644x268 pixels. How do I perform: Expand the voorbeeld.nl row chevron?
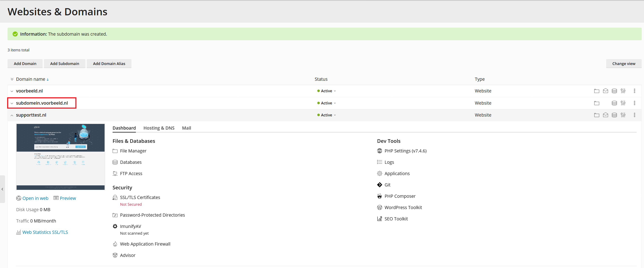(12, 91)
